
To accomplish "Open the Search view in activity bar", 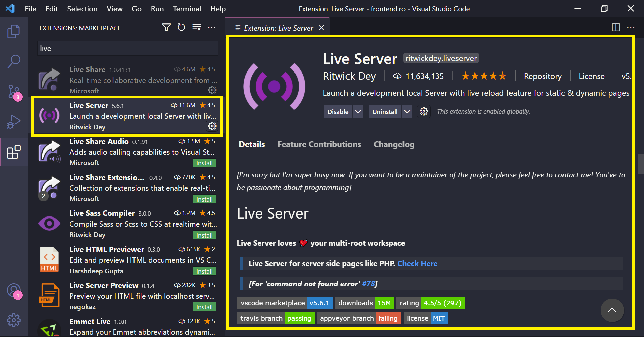I will click(14, 61).
